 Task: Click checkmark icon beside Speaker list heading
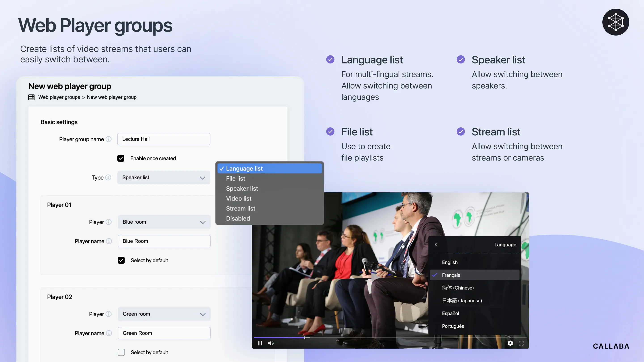(461, 59)
